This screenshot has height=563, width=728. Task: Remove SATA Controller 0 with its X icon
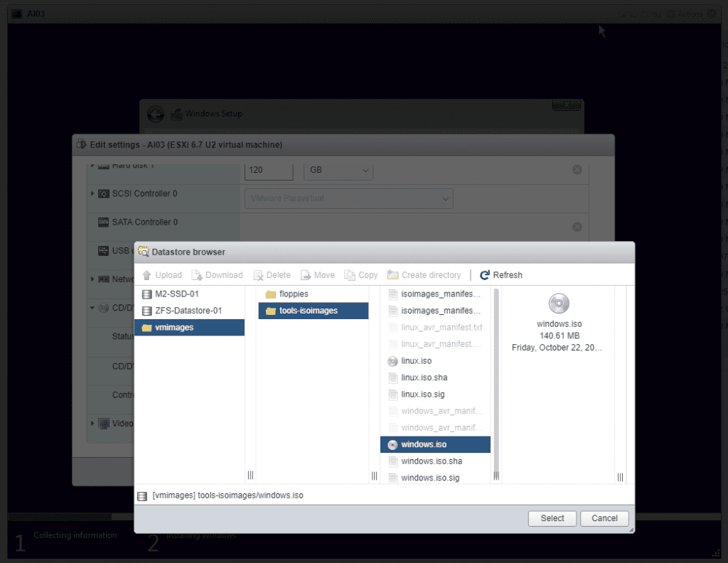(x=577, y=227)
